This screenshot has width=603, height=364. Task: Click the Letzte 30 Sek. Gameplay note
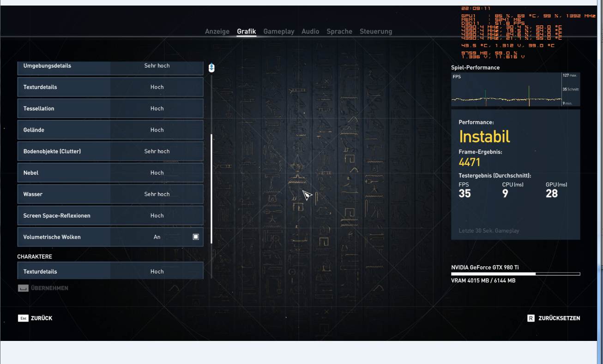488,231
